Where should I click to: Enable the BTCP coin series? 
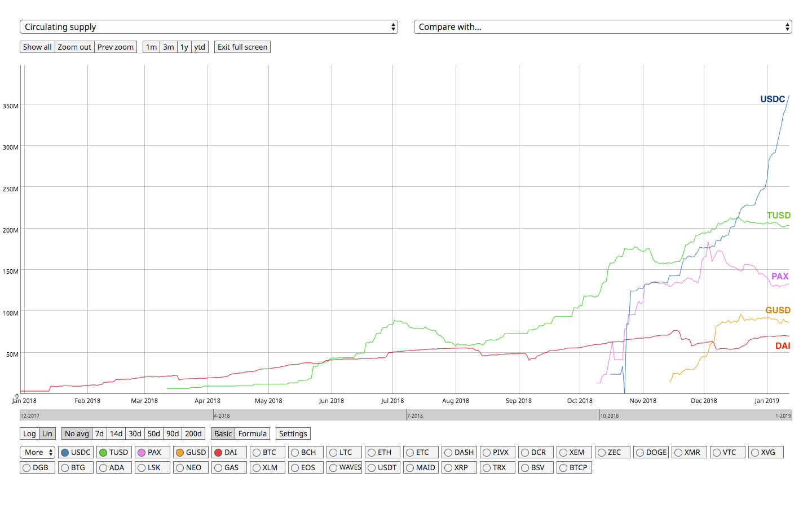[574, 468]
